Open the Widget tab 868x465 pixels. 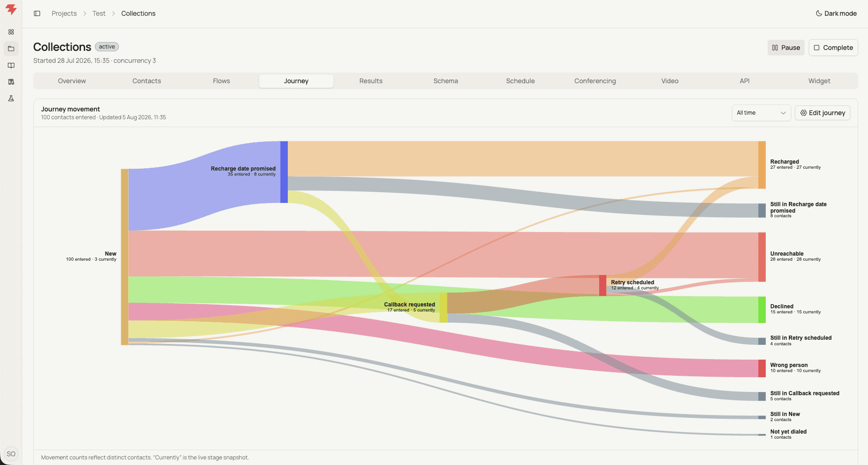coord(819,81)
